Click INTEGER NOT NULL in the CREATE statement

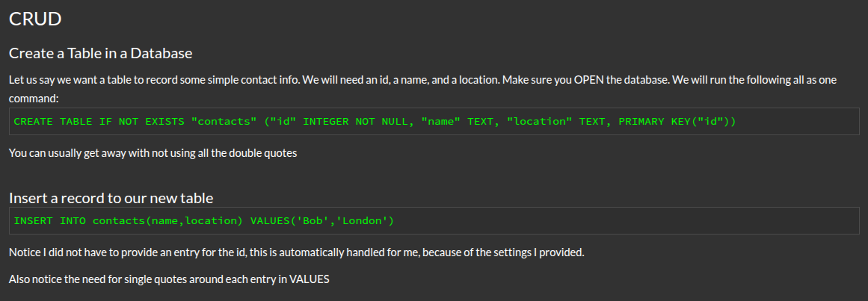[355, 121]
